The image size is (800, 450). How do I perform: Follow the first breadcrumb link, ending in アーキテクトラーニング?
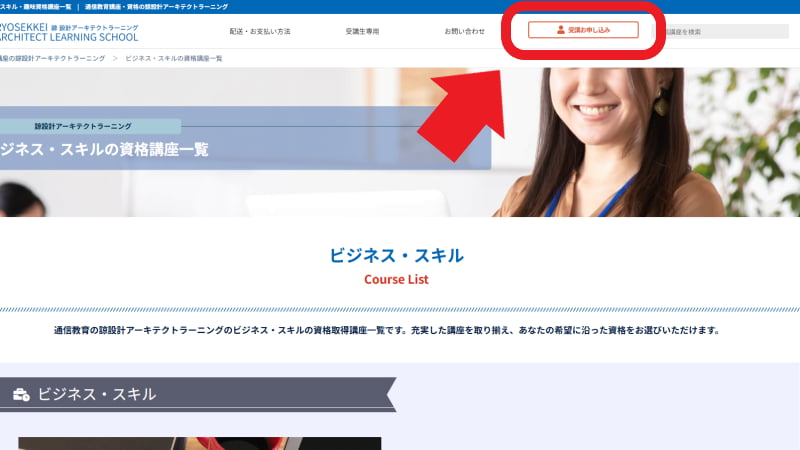point(53,59)
